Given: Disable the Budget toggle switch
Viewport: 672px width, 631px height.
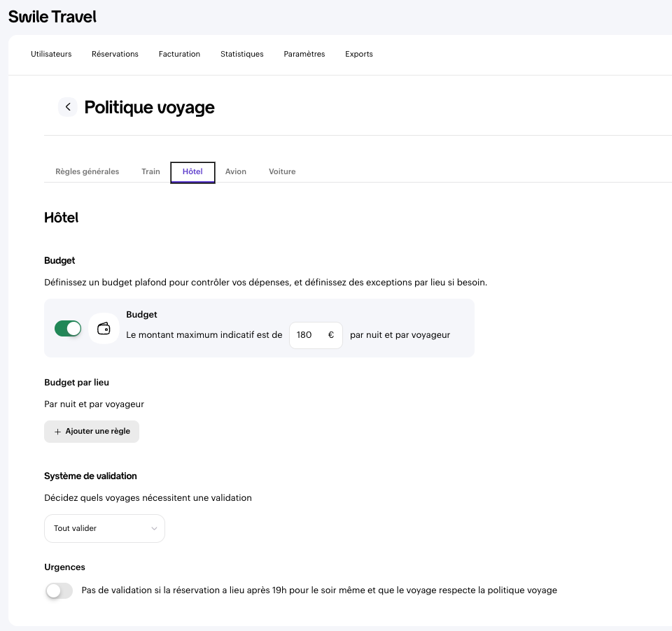Looking at the screenshot, I should 68,328.
